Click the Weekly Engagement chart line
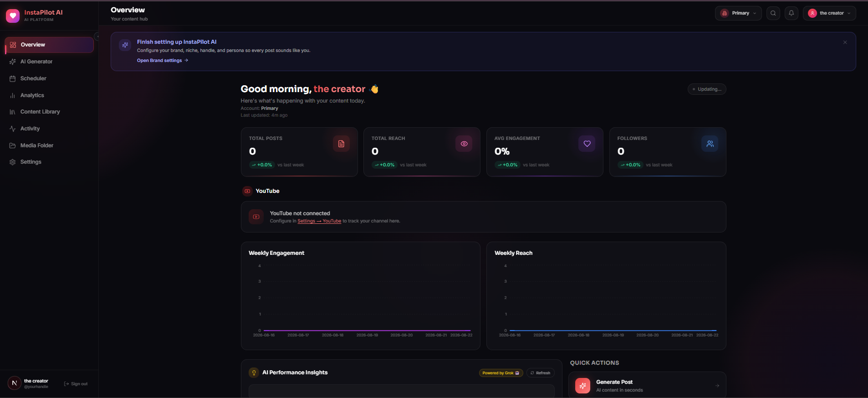Screen dimensions: 868x398 [367, 330]
